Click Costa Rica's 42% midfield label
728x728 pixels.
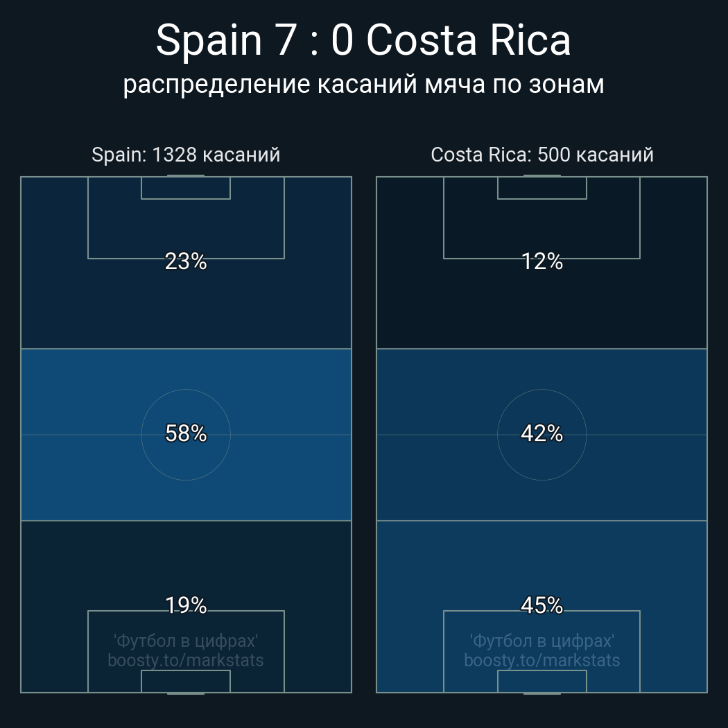click(x=542, y=434)
